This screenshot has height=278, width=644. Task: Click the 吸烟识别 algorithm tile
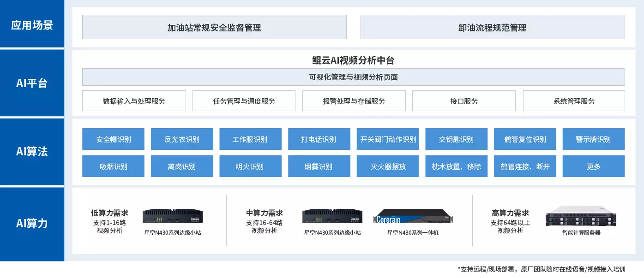113,166
